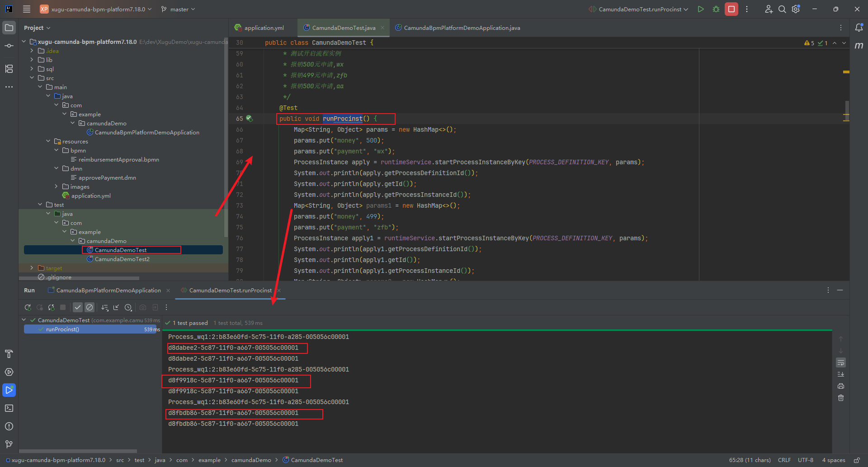
Task: Start debugging with the bug icon
Action: coord(716,9)
